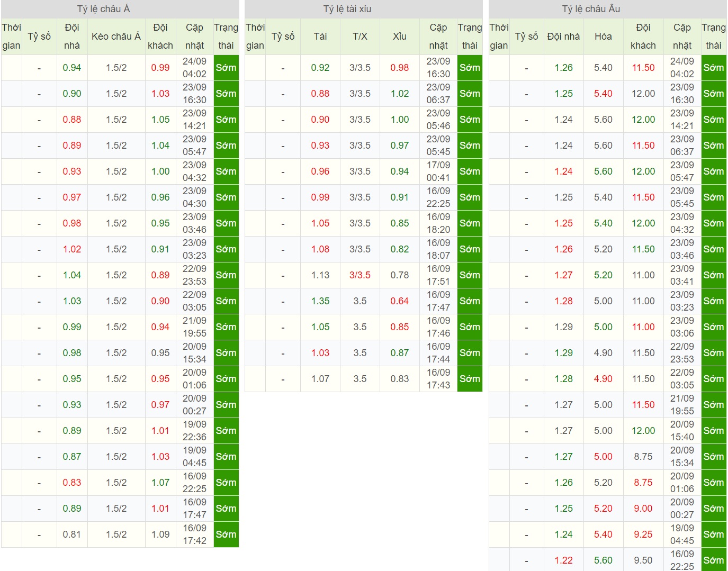
Task: Click Asian table update time 16/09 17:42
Action: click(194, 534)
